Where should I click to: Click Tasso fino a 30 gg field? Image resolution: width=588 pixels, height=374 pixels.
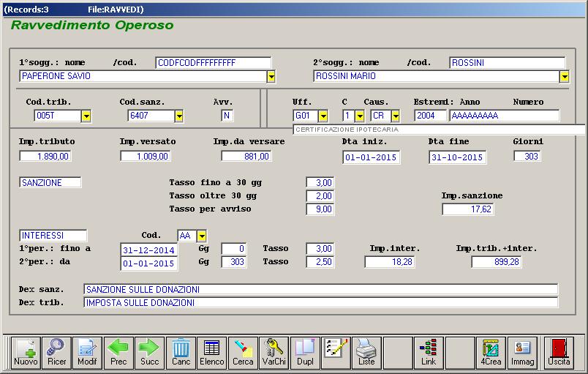[x=320, y=182]
